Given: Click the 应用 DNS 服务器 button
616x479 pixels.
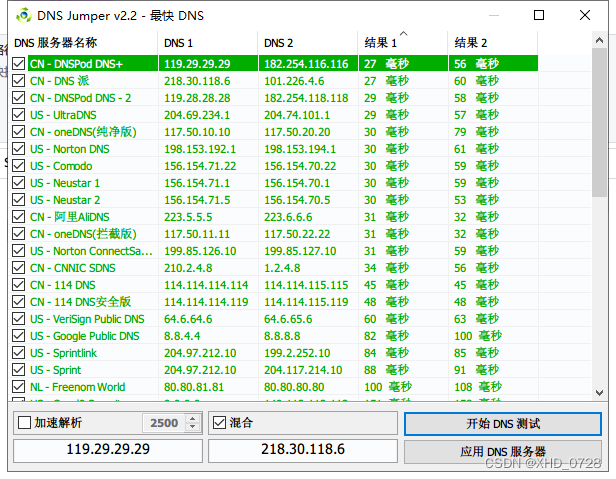Looking at the screenshot, I should [x=503, y=451].
